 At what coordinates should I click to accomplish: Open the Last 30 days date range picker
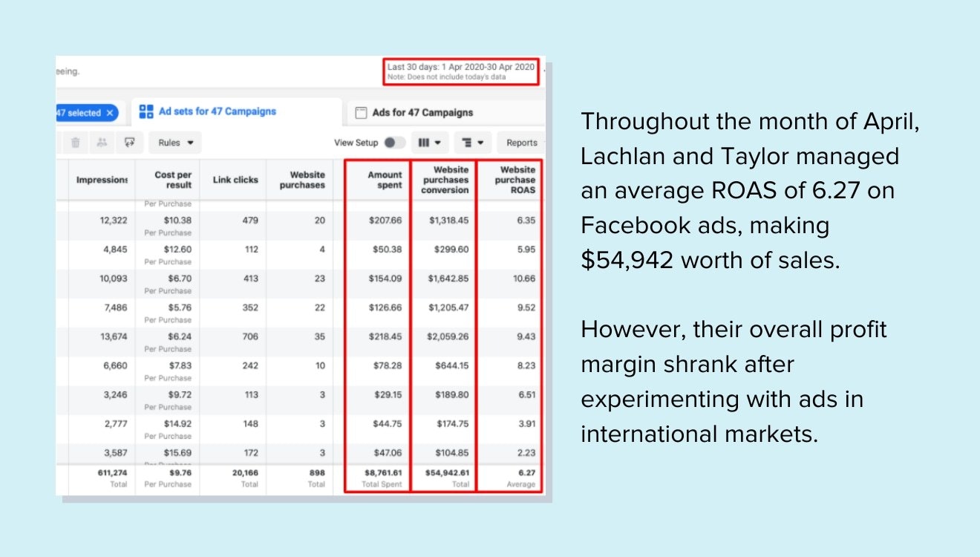[x=460, y=71]
